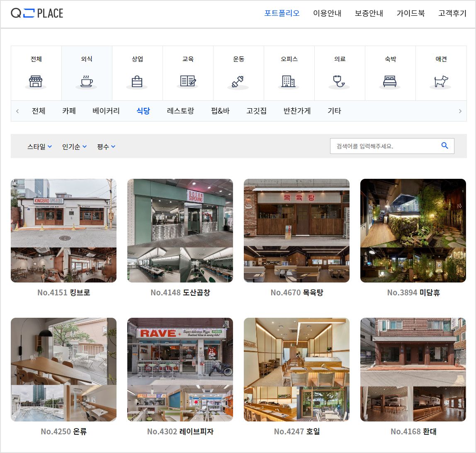Open the 이용안내 navigation menu
Viewport: 476px width, 453px height.
point(327,13)
